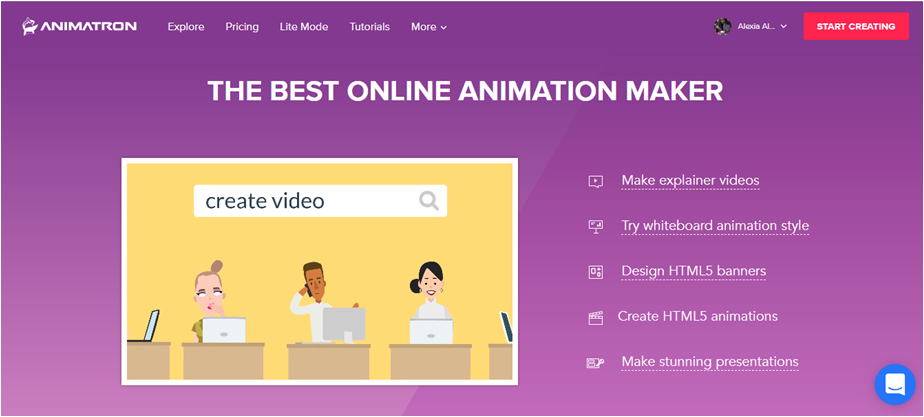This screenshot has width=924, height=417.
Task: Open the Make stunning presentations link
Action: point(710,362)
